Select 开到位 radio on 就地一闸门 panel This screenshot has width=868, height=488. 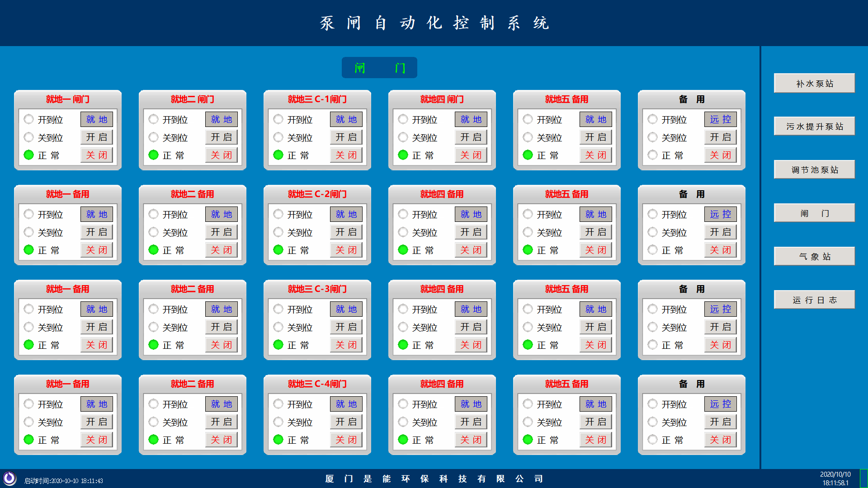point(28,119)
